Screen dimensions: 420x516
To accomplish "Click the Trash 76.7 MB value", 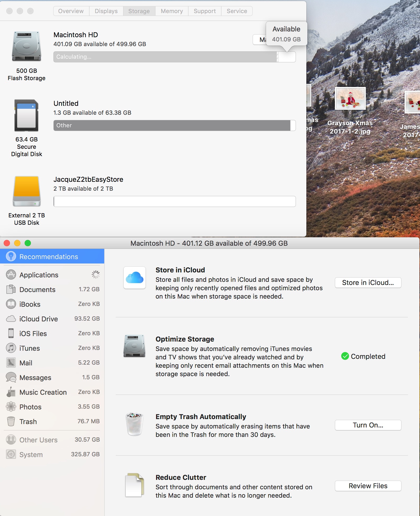I will [89, 421].
